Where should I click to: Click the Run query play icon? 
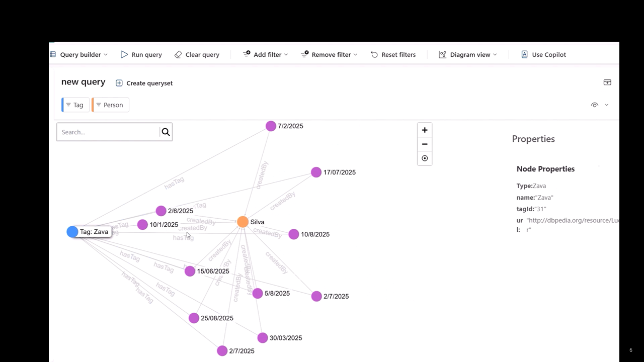[x=124, y=54]
